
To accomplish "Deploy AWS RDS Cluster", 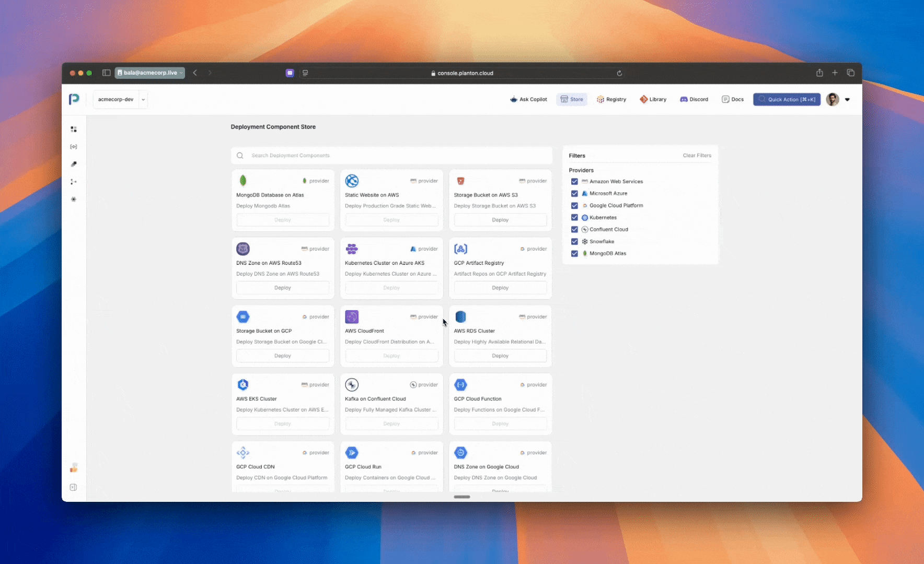I will tap(500, 356).
